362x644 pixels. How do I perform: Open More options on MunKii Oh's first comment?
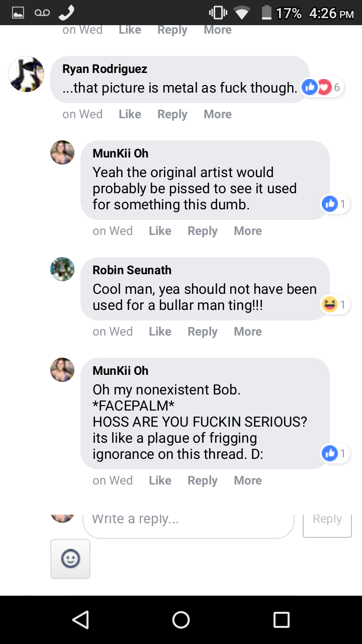(x=247, y=230)
